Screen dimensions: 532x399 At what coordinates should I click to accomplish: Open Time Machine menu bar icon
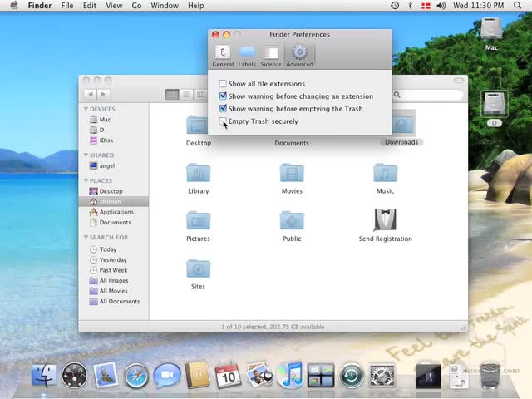coord(395,6)
